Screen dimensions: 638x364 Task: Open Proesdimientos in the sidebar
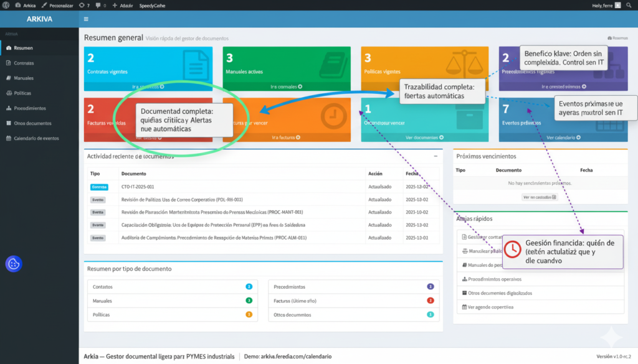pyautogui.click(x=39, y=108)
